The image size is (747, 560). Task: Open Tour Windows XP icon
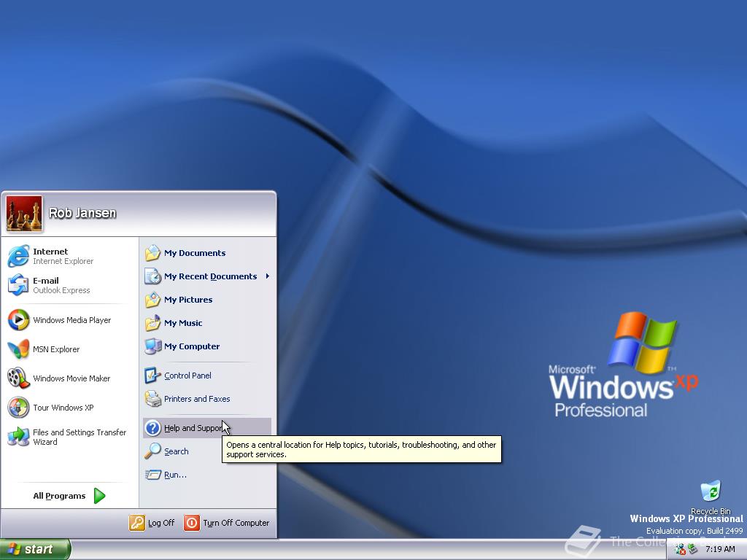(18, 408)
